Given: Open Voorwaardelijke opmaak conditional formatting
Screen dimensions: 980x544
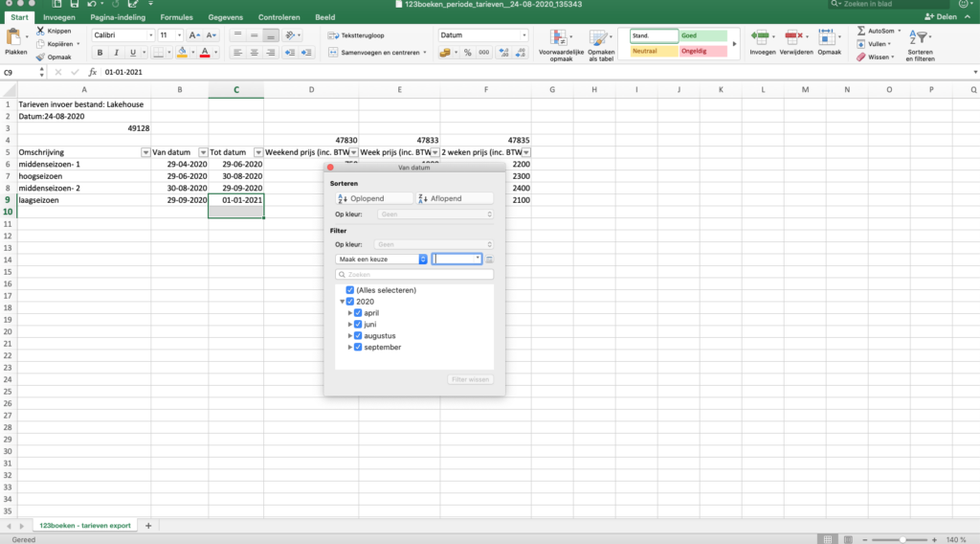Looking at the screenshot, I should pyautogui.click(x=560, y=45).
